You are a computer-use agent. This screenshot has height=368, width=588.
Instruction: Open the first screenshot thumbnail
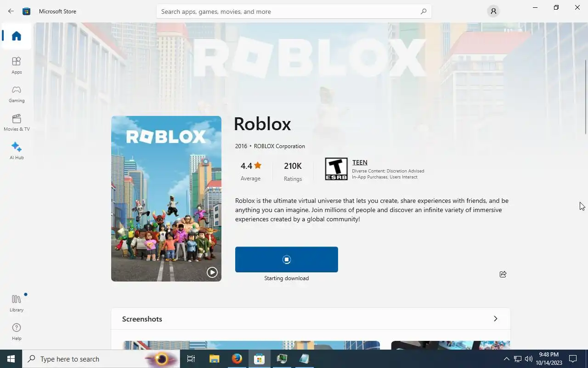pyautogui.click(x=251, y=345)
